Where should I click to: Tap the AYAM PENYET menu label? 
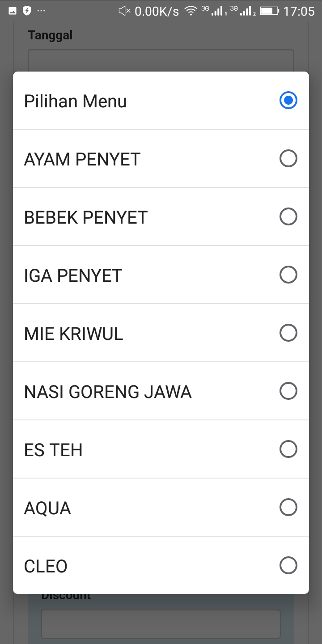(82, 159)
